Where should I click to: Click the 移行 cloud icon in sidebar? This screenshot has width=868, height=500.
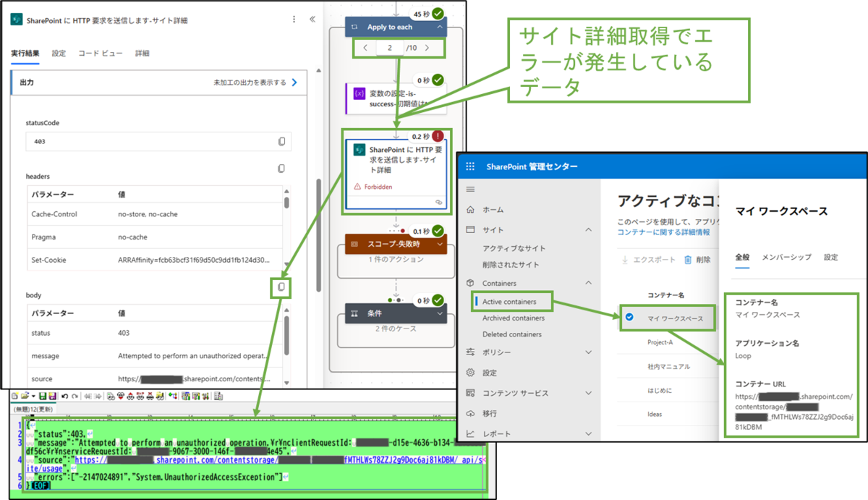(471, 413)
